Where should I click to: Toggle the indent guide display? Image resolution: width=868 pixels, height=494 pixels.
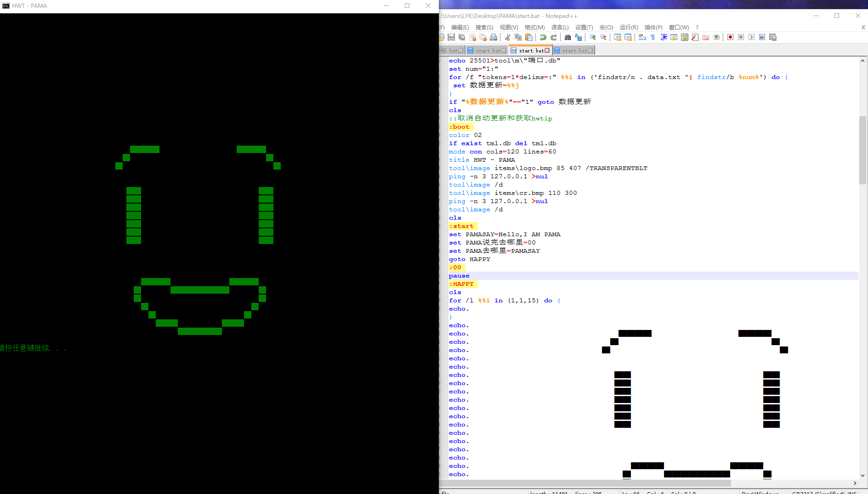(x=664, y=37)
